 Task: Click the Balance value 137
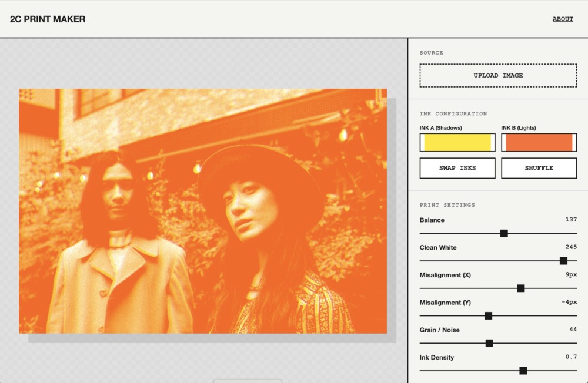point(570,220)
